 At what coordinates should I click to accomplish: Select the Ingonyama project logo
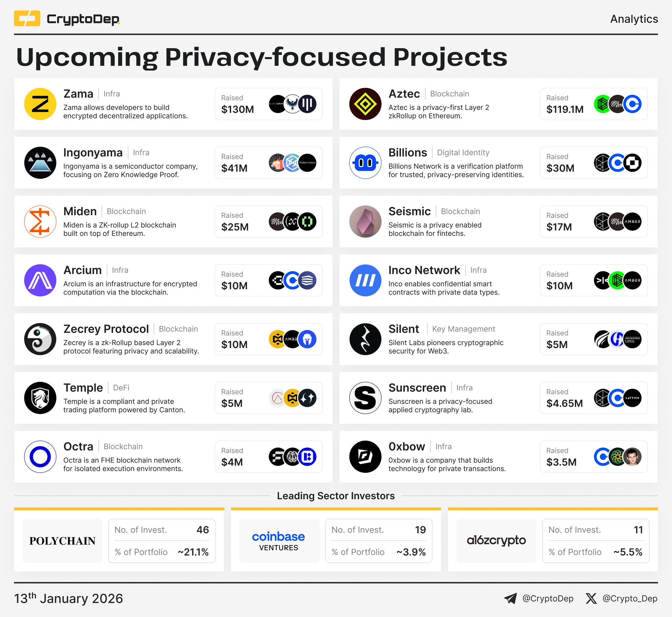[x=40, y=163]
